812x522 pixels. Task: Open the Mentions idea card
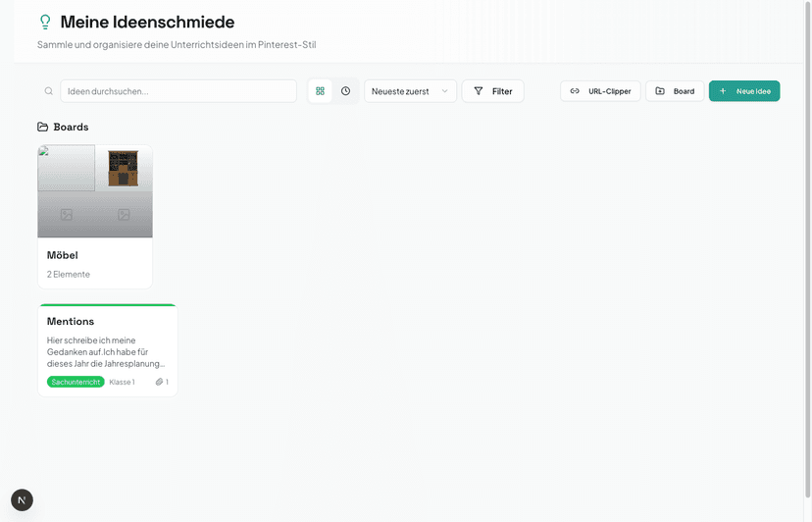pyautogui.click(x=108, y=350)
